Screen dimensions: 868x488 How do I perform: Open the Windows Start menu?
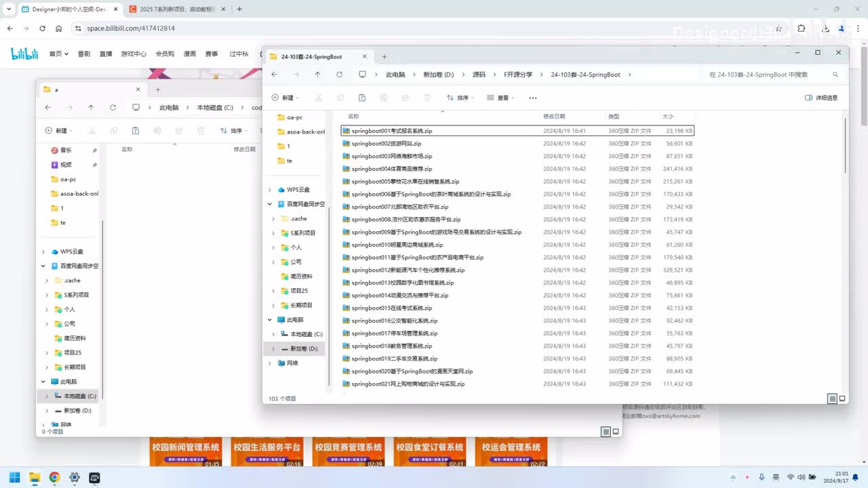click(14, 477)
